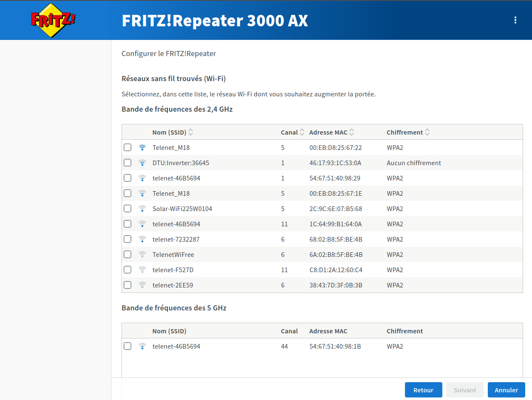Viewport: 532px width, 400px height.
Task: Select the DTU:Inverter:36645 network checkbox
Action: 127,163
